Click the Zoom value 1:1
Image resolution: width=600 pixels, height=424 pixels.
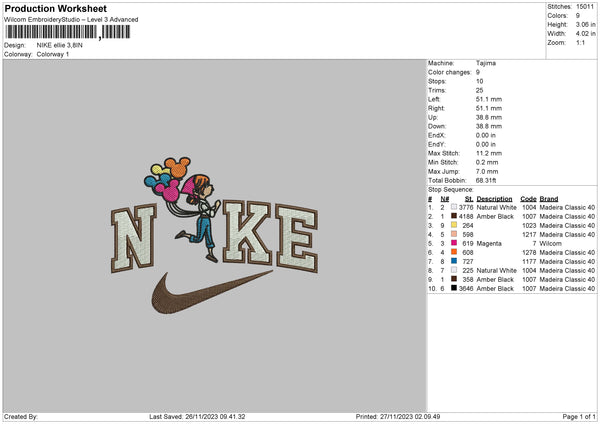[580, 43]
